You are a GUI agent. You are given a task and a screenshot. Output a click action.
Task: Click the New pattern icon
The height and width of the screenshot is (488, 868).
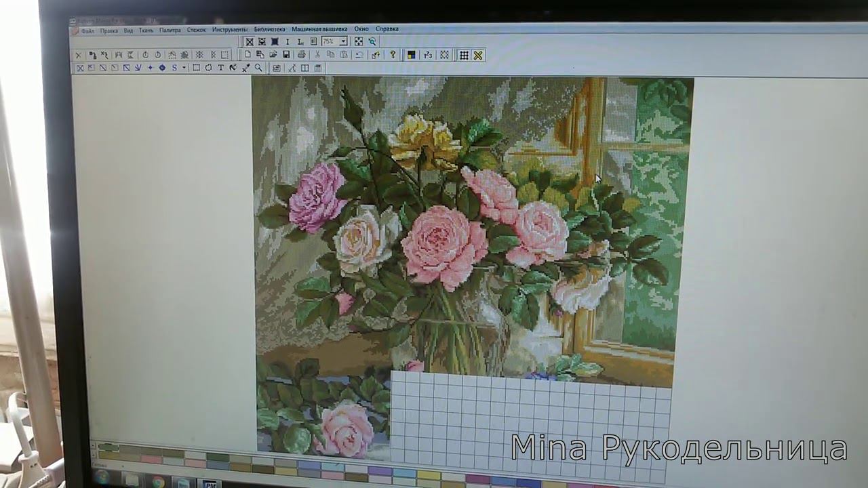(x=248, y=54)
